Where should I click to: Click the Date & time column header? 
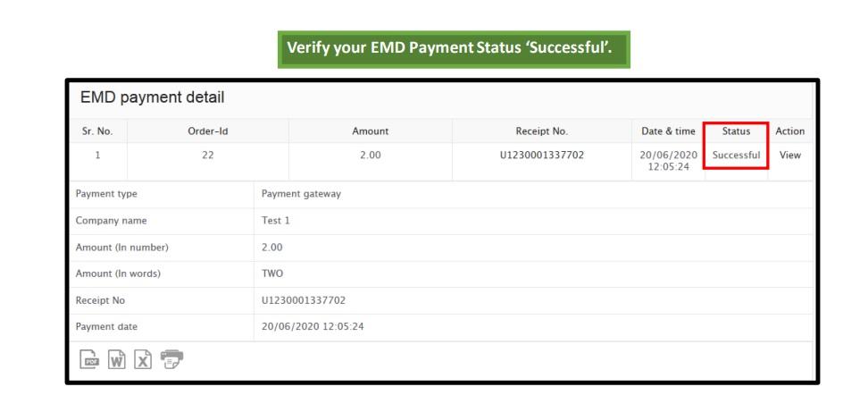click(x=668, y=131)
